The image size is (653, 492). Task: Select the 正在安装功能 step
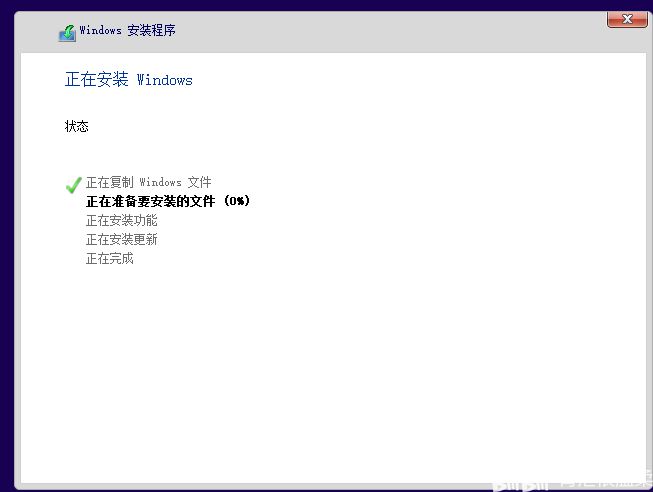click(x=122, y=220)
